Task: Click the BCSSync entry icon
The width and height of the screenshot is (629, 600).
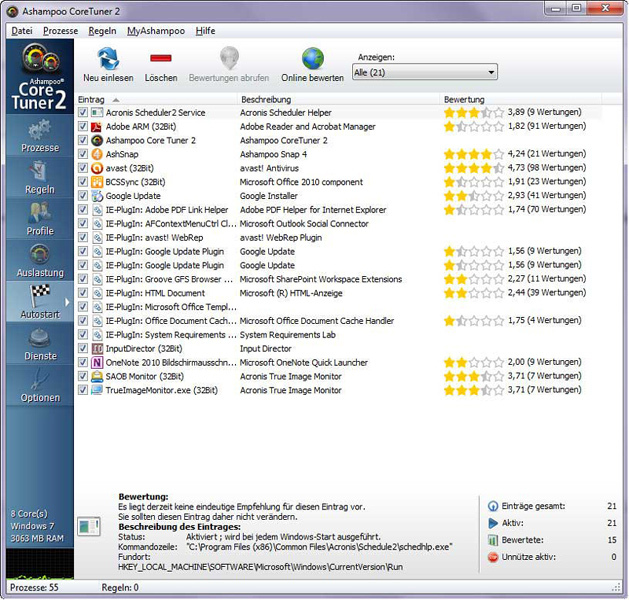Action: click(x=97, y=182)
